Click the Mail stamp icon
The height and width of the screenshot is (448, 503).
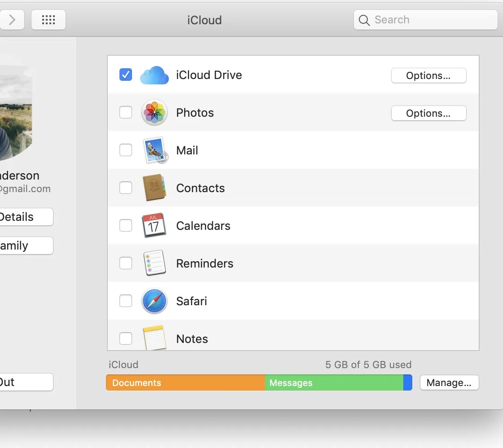155,150
